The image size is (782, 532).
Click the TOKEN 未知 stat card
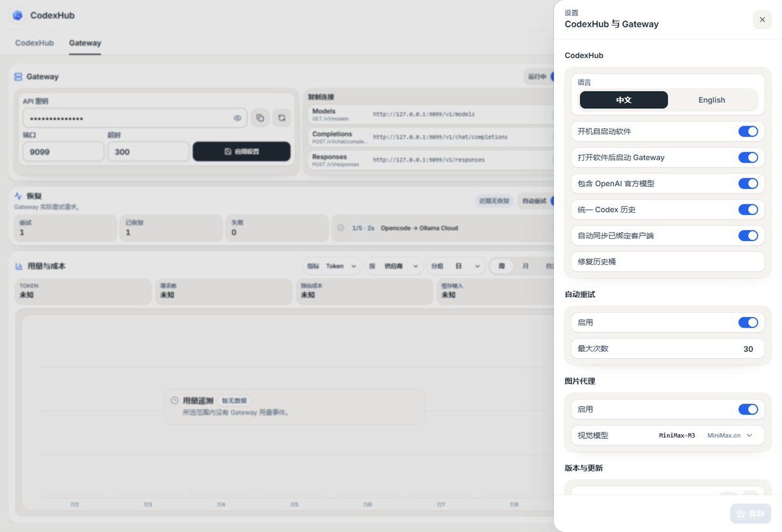click(x=83, y=291)
